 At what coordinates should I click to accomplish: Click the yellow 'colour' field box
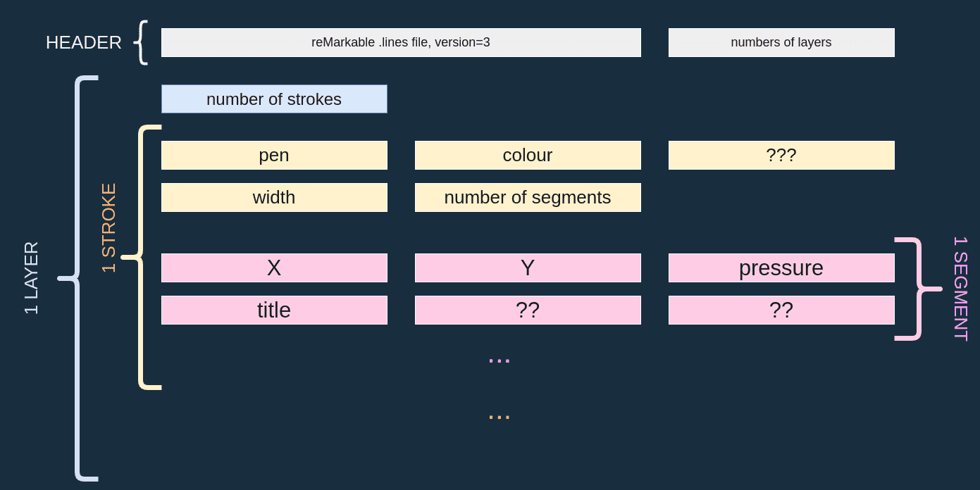(x=528, y=155)
